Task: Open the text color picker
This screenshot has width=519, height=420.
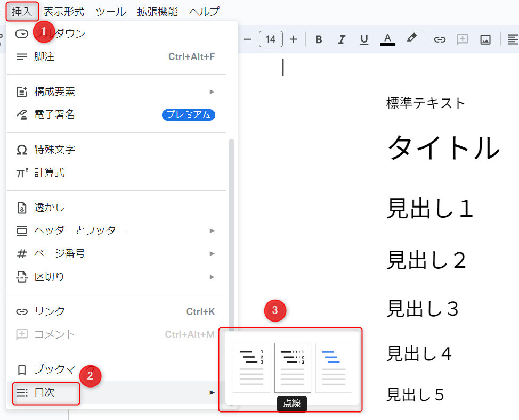Action: tap(387, 39)
